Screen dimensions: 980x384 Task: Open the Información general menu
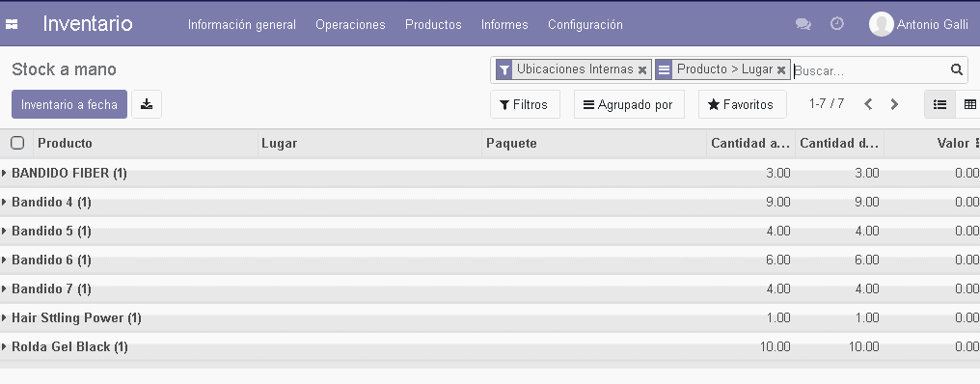tap(242, 24)
